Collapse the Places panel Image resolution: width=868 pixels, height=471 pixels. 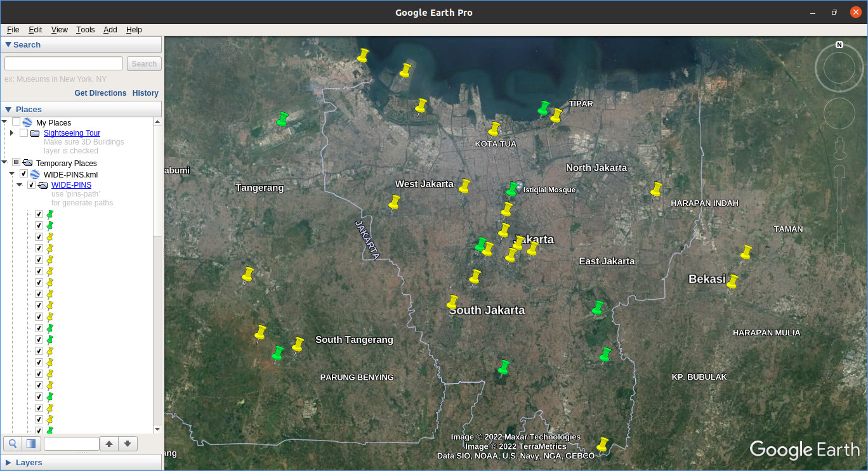pos(8,110)
